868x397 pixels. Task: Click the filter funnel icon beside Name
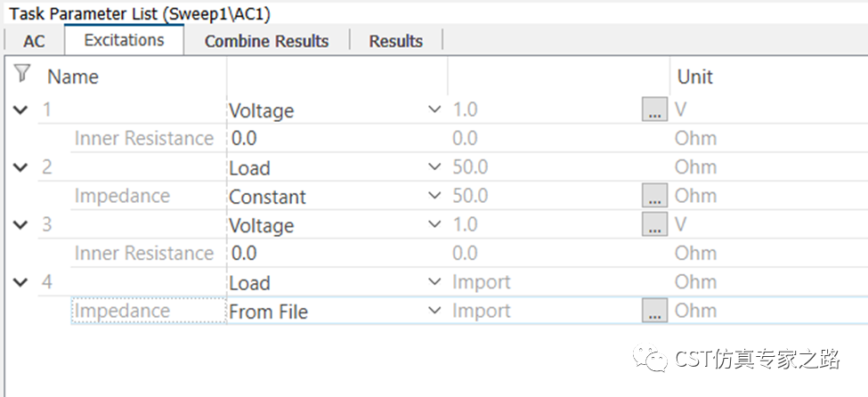tap(22, 73)
